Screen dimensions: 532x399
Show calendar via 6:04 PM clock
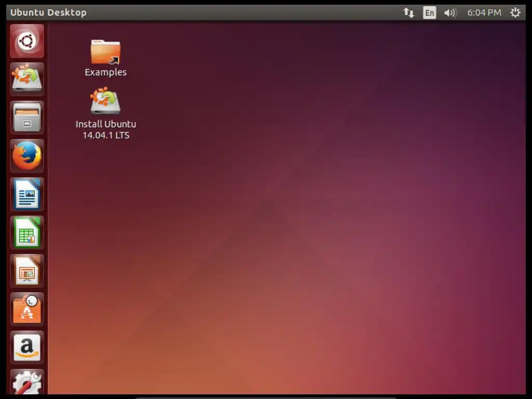click(484, 13)
